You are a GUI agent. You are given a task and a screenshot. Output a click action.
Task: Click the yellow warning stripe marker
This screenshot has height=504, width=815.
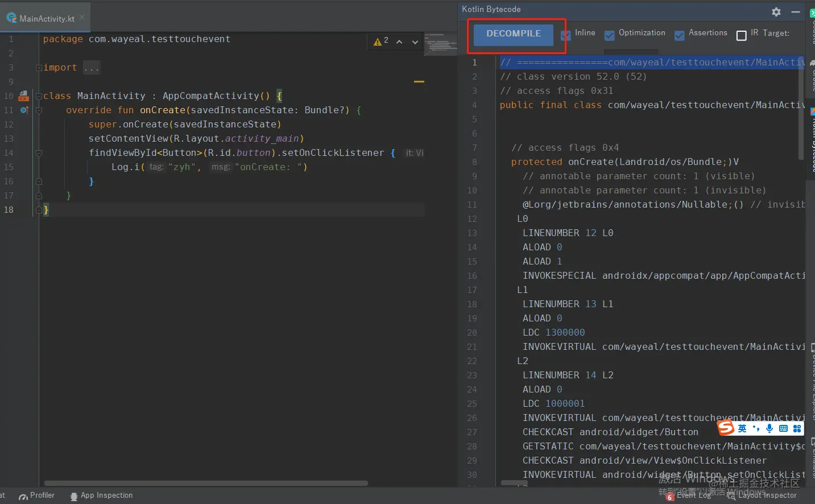[x=419, y=81]
